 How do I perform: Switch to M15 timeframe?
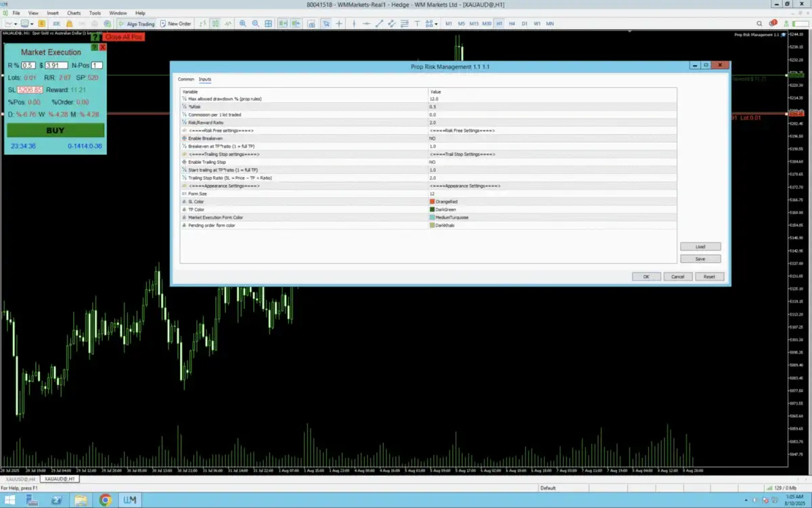point(474,24)
